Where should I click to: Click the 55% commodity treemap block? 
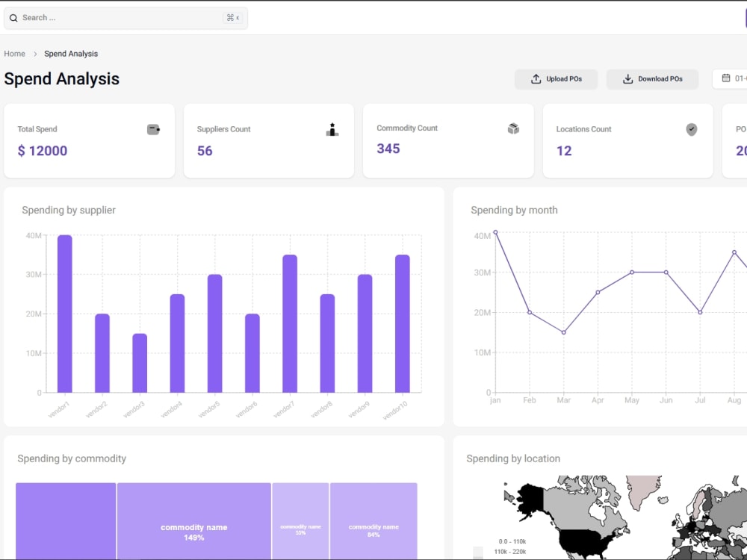(300, 521)
